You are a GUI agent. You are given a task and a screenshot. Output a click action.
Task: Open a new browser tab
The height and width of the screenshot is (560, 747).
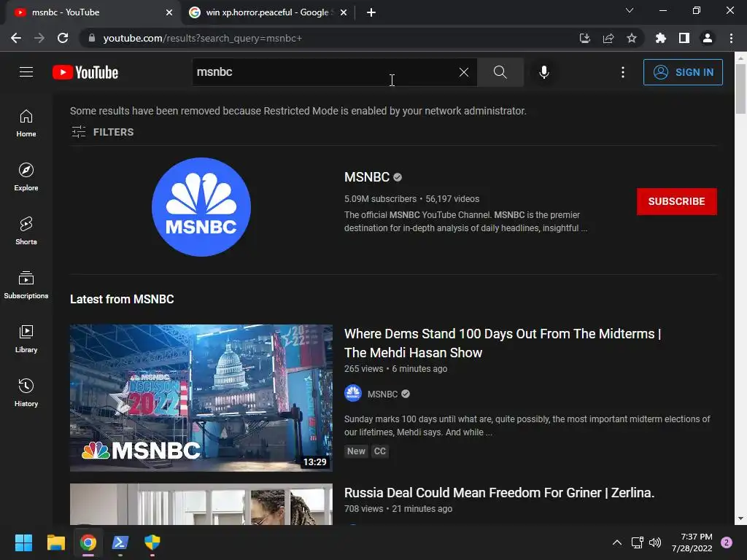click(x=371, y=12)
